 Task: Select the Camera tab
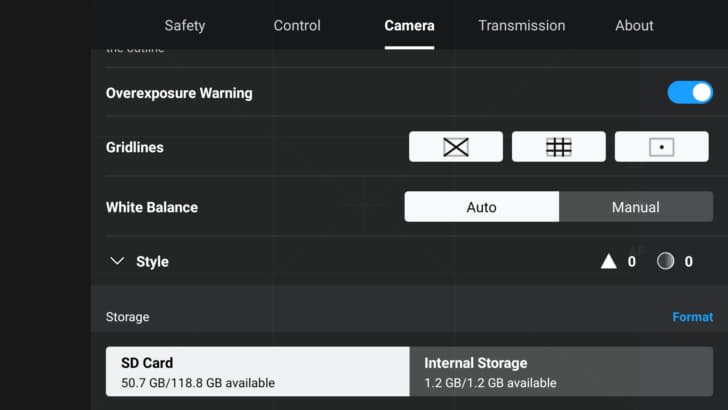(409, 26)
